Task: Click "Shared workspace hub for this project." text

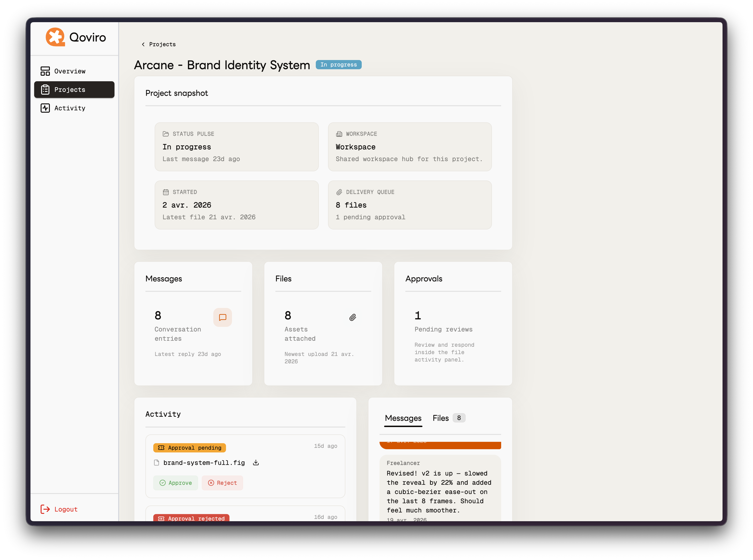Action: coord(409,159)
